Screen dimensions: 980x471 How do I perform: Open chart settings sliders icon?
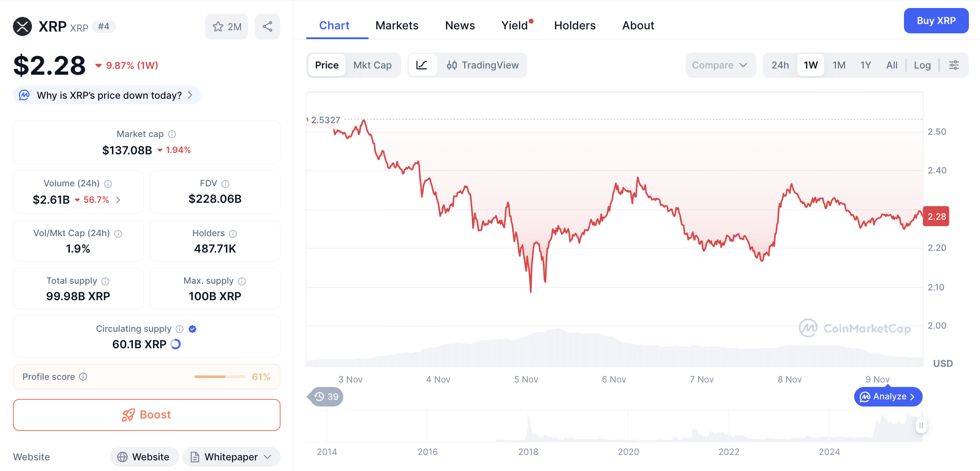954,65
